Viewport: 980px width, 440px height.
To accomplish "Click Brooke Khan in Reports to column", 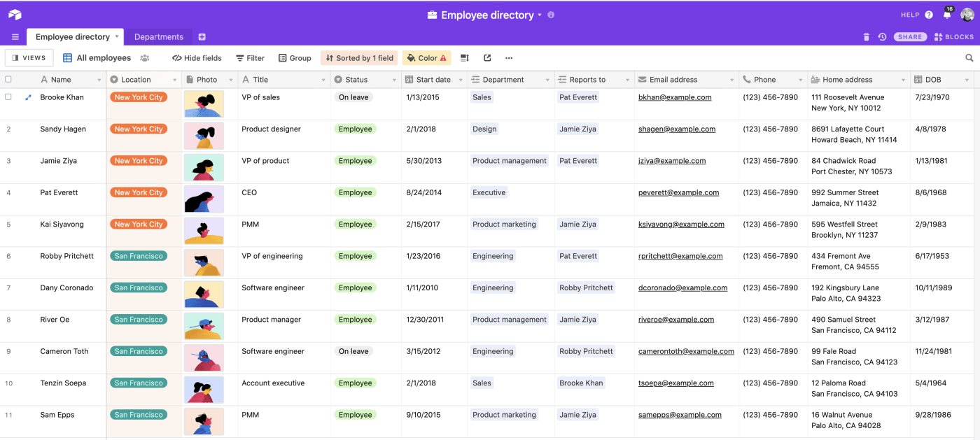I will [x=581, y=383].
